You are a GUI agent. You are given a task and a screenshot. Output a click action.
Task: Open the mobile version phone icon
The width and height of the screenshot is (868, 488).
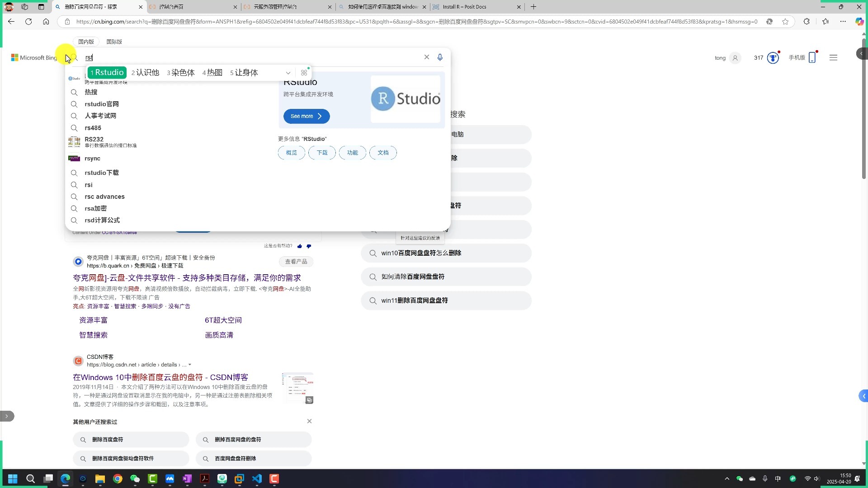click(812, 58)
